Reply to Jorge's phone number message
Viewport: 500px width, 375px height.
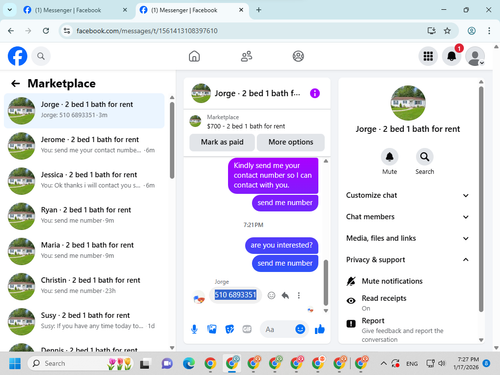(285, 295)
